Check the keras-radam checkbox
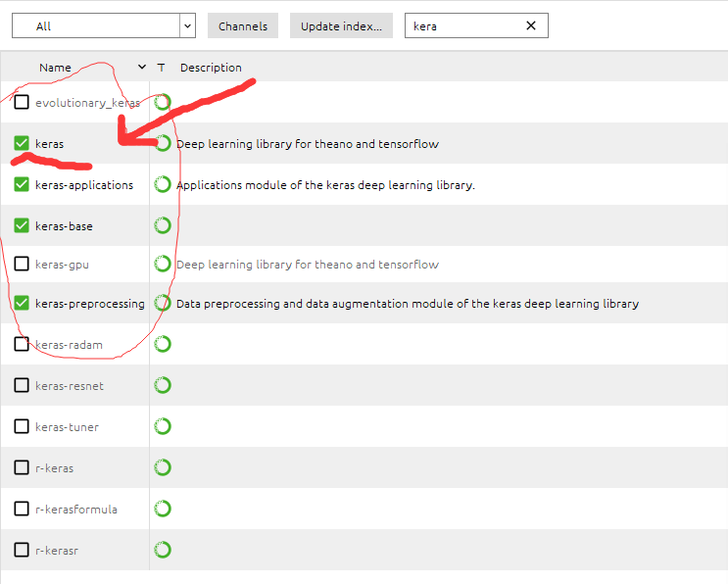728x584 pixels. 22,344
